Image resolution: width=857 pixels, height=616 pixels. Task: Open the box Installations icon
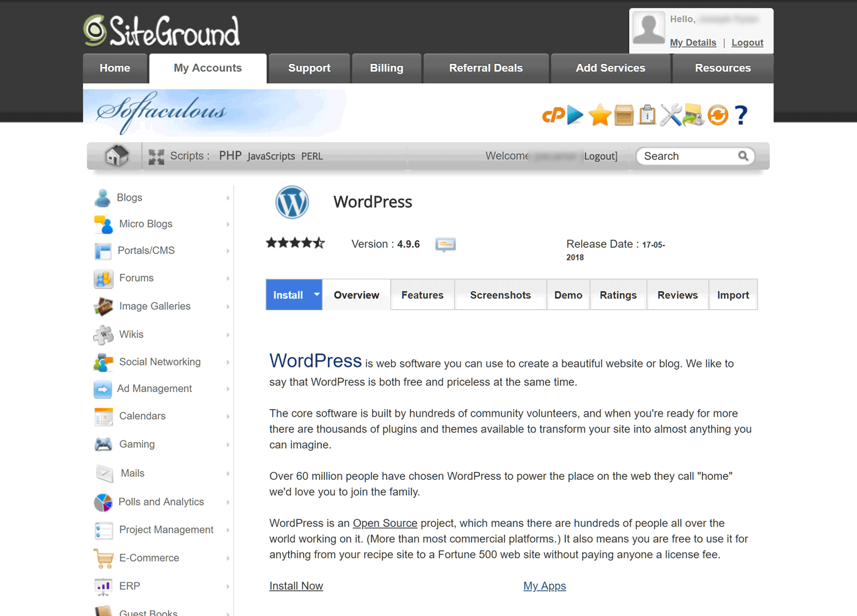coord(624,115)
